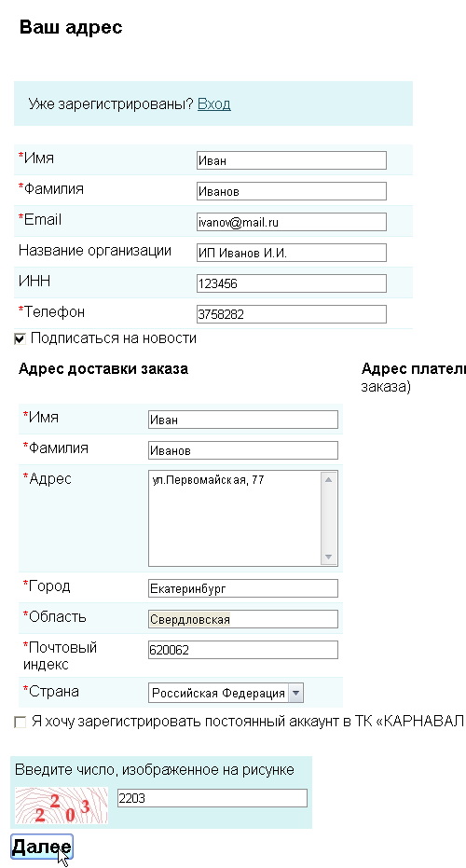Select the Город field with Екатеринбург

243,588
